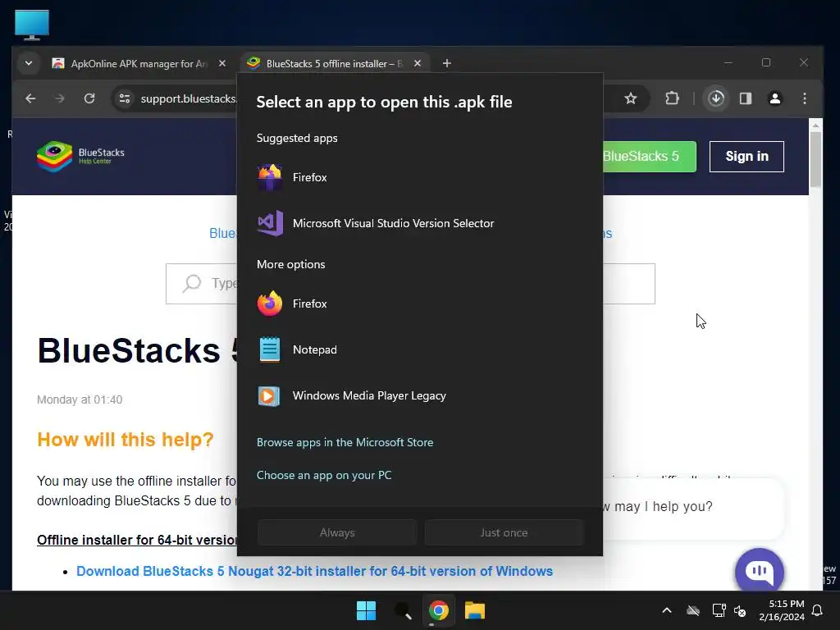Click Chrome forward navigation arrow
This screenshot has height=630, width=840.
pos(59,98)
